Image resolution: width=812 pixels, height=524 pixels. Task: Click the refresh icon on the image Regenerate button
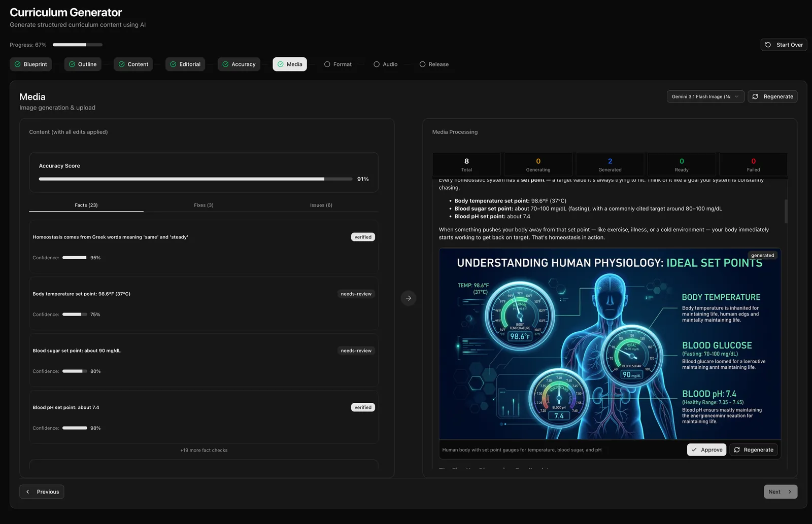(x=737, y=450)
